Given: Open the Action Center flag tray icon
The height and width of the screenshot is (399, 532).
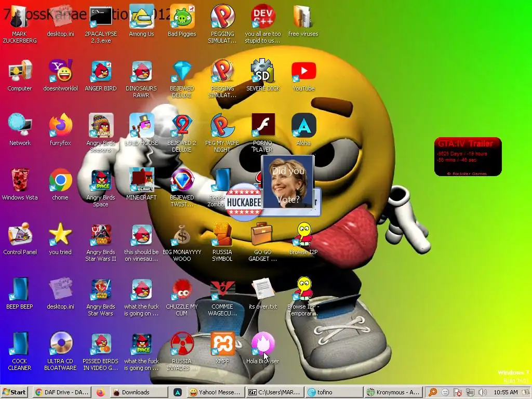Looking at the screenshot, I should tap(457, 393).
